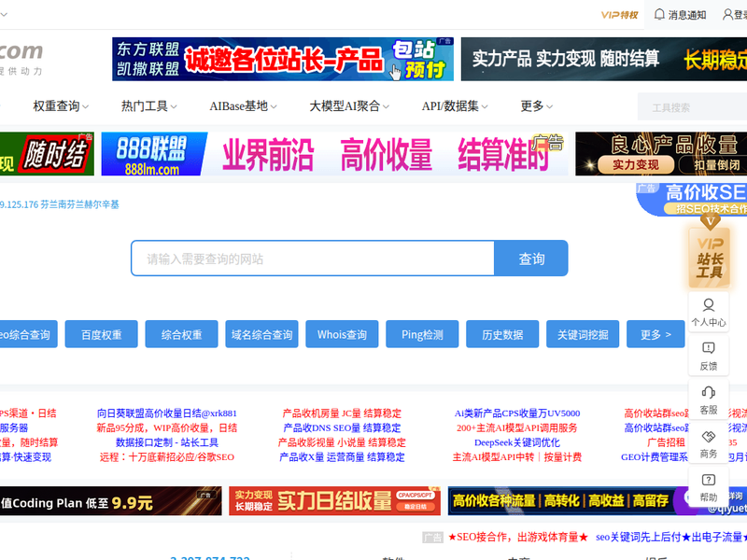The image size is (747, 560).
Task: Select the SEO综合查询 button
Action: [x=29, y=334]
